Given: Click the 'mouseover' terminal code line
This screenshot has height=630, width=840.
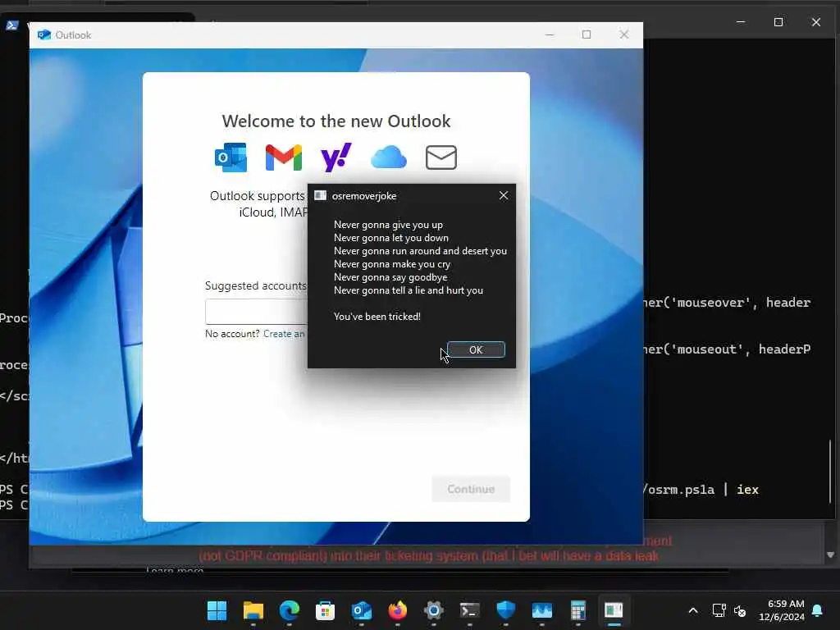Looking at the screenshot, I should point(728,303).
